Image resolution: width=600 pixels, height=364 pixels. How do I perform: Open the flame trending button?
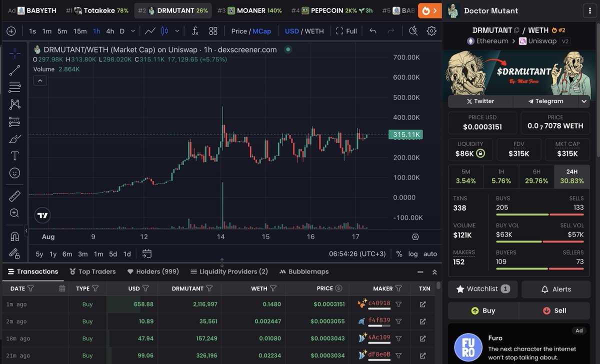pyautogui.click(x=429, y=10)
